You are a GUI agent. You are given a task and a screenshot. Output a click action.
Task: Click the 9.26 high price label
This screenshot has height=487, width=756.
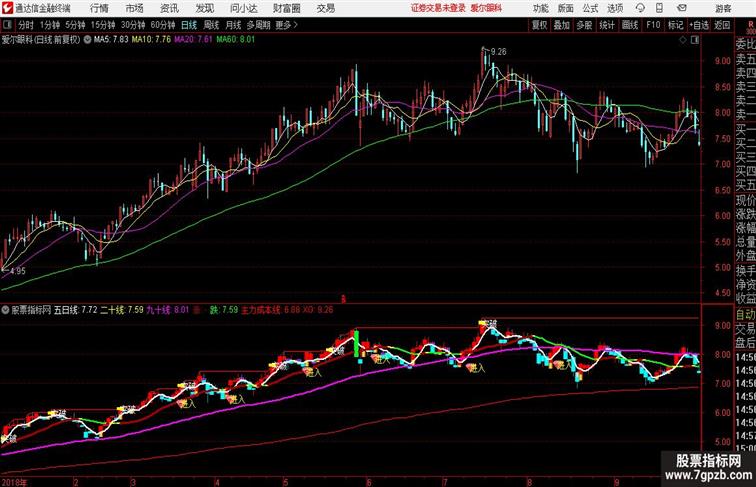(499, 52)
